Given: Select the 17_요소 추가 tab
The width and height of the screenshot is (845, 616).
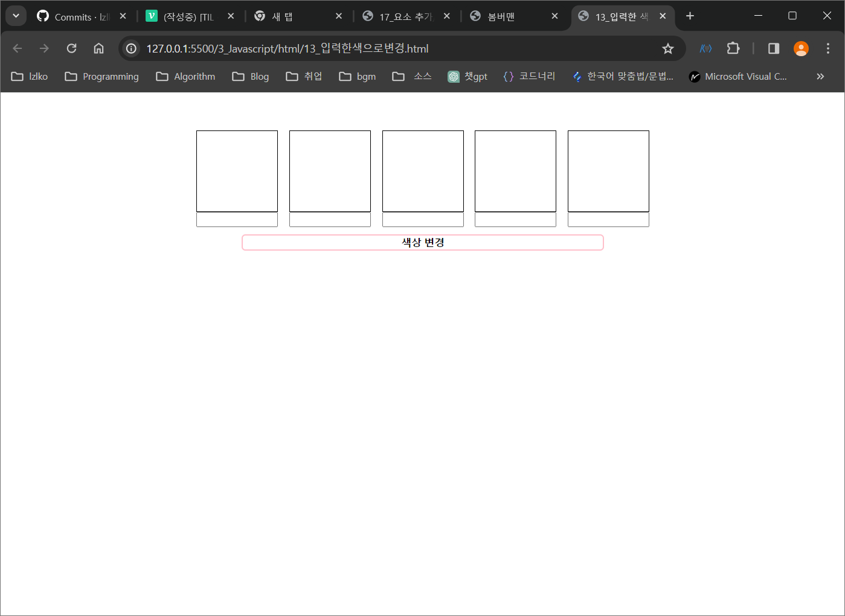Looking at the screenshot, I should tap(402, 16).
